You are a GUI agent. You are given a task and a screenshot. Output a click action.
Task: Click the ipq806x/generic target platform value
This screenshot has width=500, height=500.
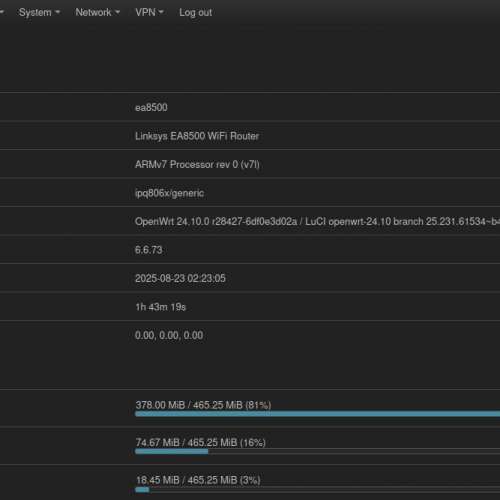(169, 193)
